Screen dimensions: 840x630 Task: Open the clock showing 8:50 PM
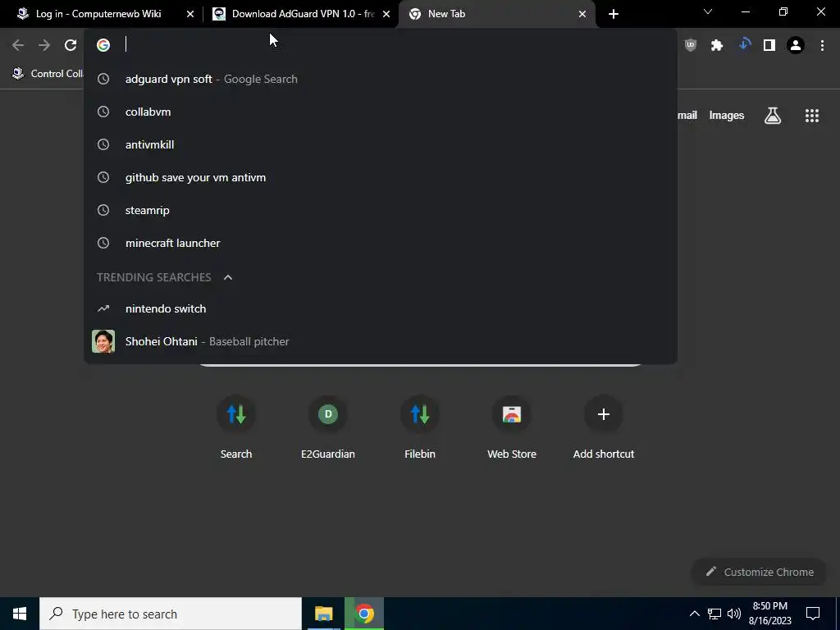pyautogui.click(x=769, y=614)
